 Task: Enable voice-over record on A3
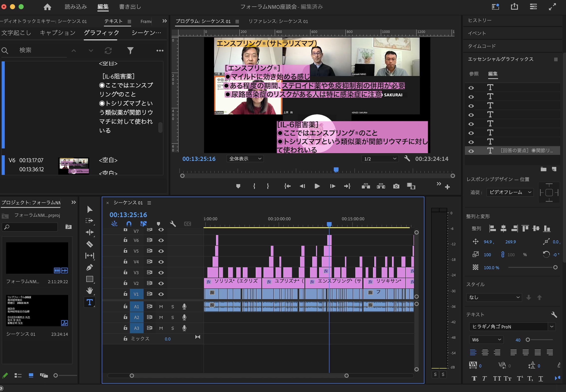click(x=184, y=328)
